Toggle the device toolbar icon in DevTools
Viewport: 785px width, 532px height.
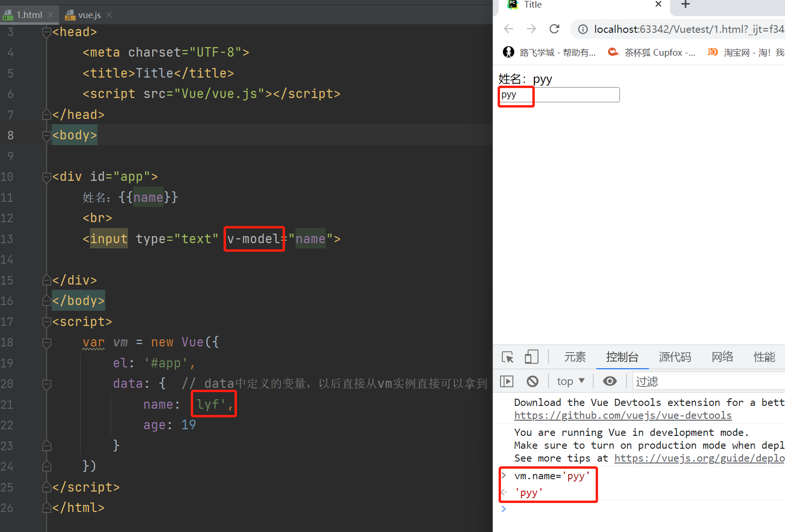[x=531, y=357]
